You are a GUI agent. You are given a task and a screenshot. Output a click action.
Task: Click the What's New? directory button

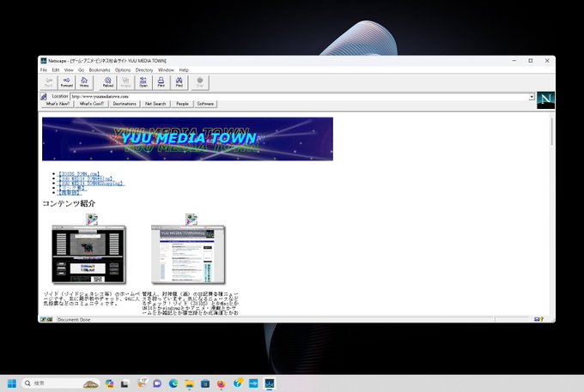click(58, 104)
